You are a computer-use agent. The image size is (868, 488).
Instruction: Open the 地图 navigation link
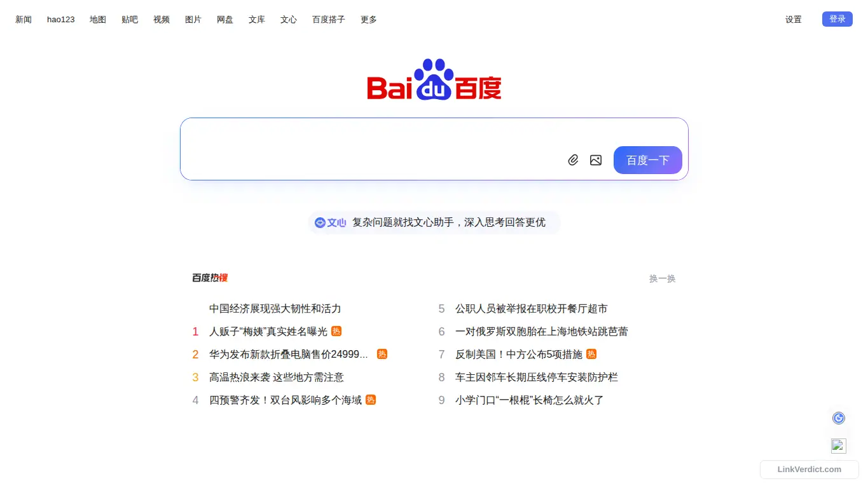[98, 20]
